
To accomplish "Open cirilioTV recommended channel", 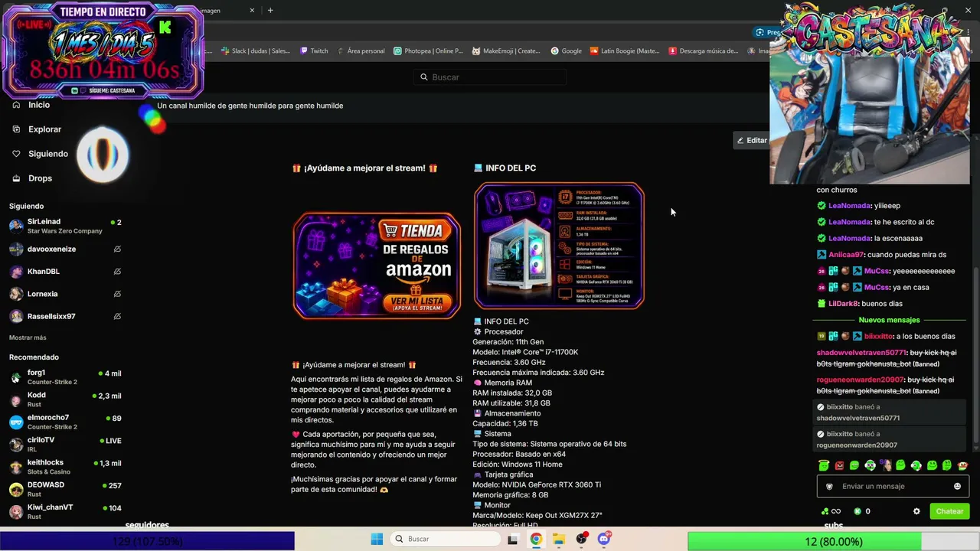I will (65, 445).
